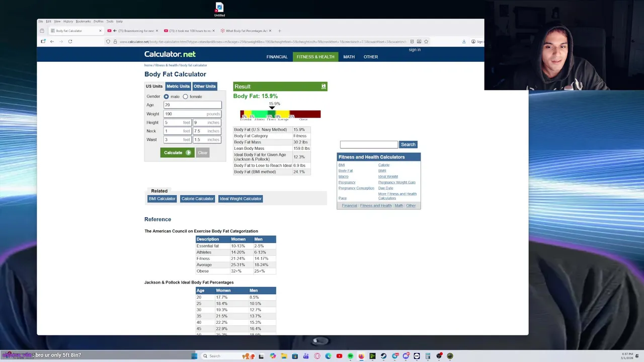The height and width of the screenshot is (362, 644).
Task: Open Microsoft Store from the taskbar
Action: (x=295, y=356)
